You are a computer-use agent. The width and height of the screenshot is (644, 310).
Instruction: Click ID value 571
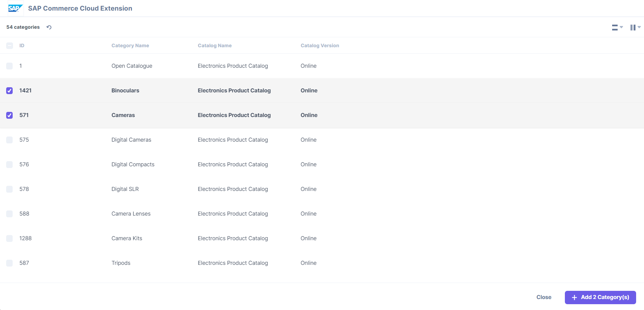24,115
